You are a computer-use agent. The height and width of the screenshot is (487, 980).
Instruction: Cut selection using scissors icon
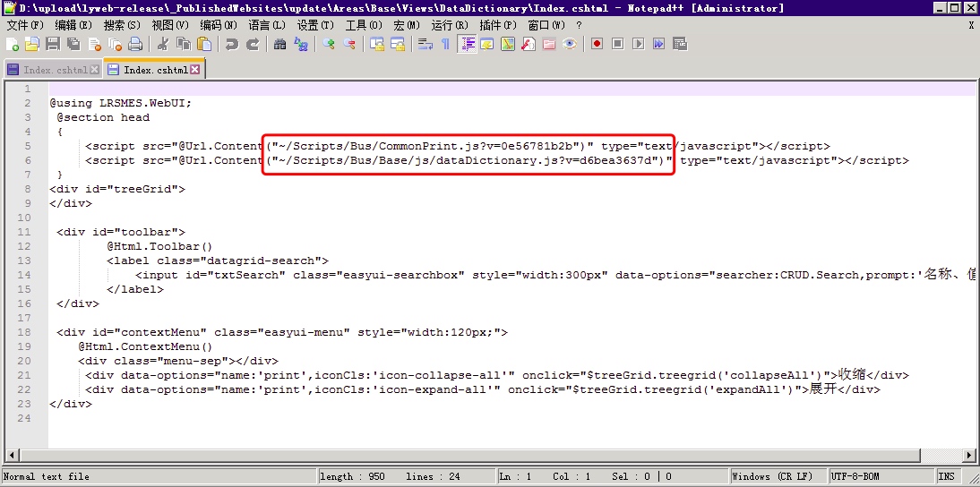coord(163,44)
